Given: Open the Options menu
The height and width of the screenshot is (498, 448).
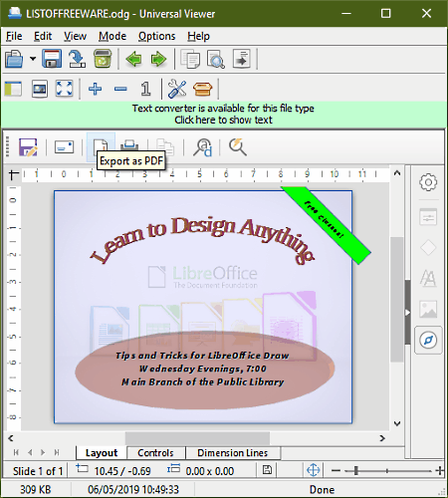Looking at the screenshot, I should tap(156, 36).
